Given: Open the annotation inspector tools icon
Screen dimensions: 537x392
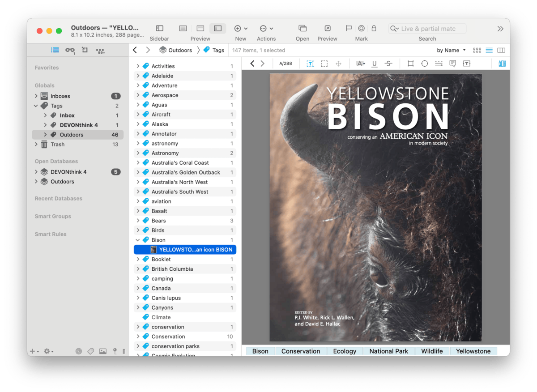Looking at the screenshot, I should 502,64.
